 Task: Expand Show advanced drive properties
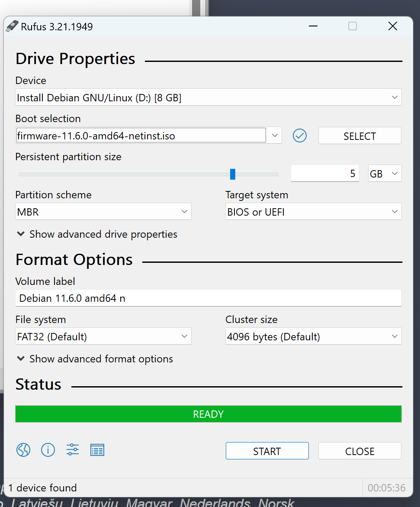coord(97,234)
